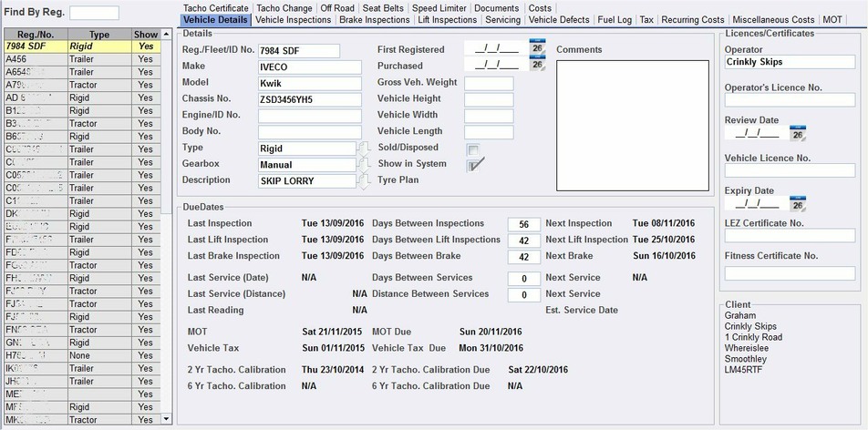Expand the Type dropdown arrow
The image size is (868, 430).
(364, 148)
